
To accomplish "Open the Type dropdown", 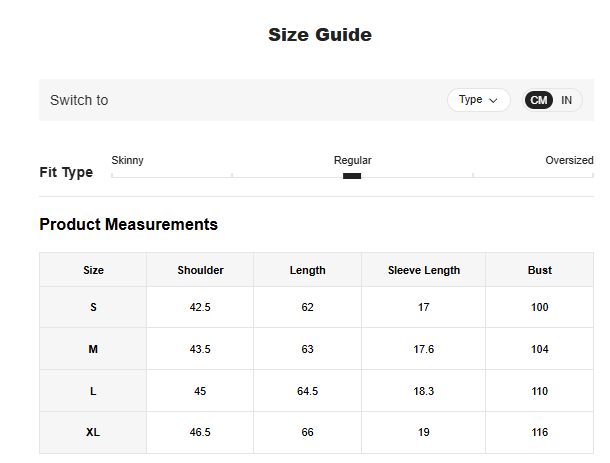I will 477,100.
